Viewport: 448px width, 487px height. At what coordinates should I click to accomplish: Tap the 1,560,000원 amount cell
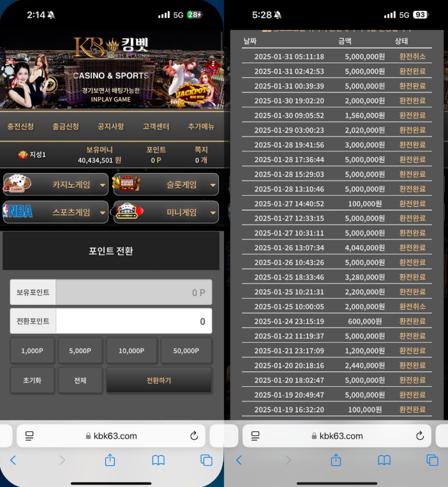[365, 116]
